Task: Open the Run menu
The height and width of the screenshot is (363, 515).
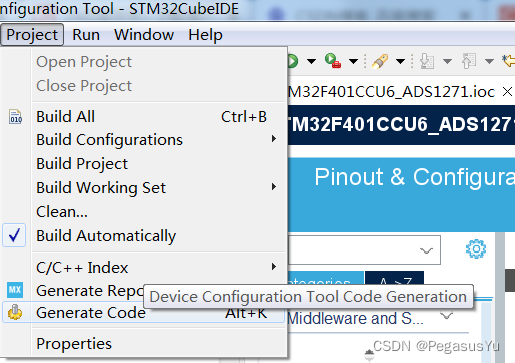Action: coord(86,35)
